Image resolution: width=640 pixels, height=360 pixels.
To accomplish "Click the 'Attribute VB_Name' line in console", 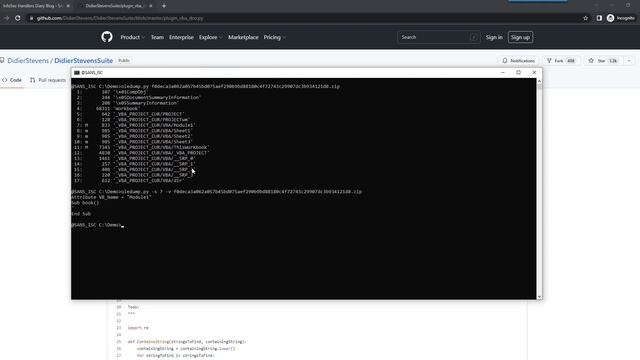I will tap(111, 197).
